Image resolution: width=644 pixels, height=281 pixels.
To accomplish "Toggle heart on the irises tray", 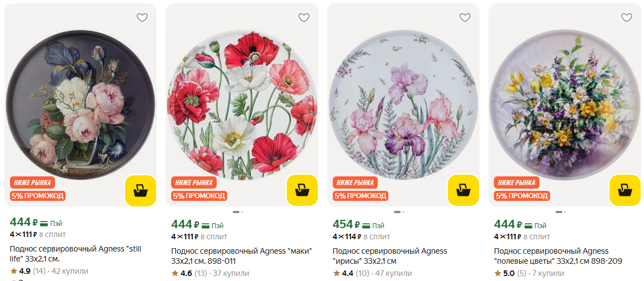I will tap(465, 18).
